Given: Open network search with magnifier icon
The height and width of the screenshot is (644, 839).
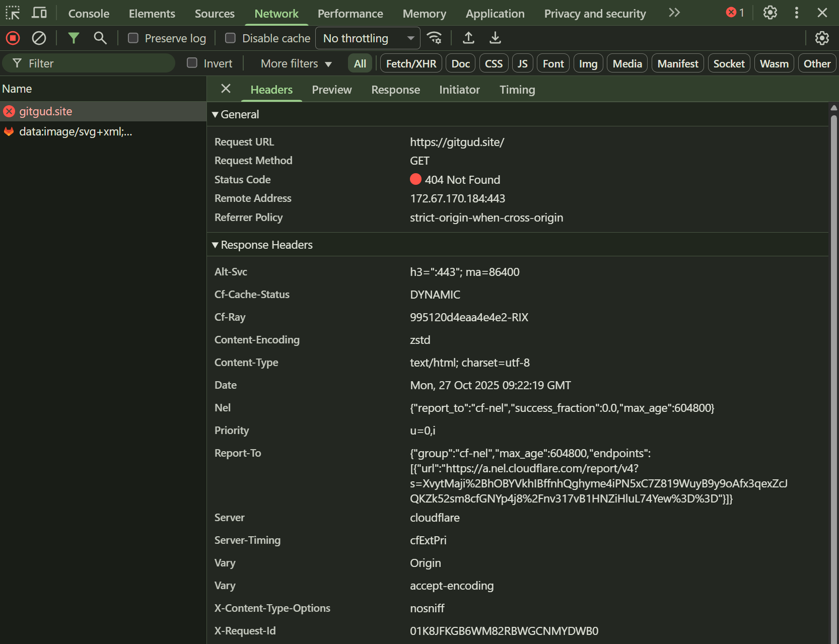Looking at the screenshot, I should click(100, 38).
